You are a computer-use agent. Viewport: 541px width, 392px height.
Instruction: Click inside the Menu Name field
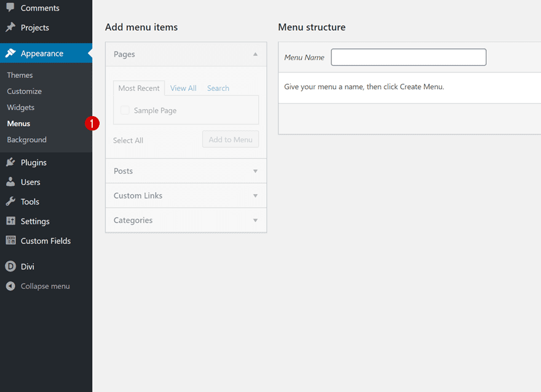click(408, 57)
